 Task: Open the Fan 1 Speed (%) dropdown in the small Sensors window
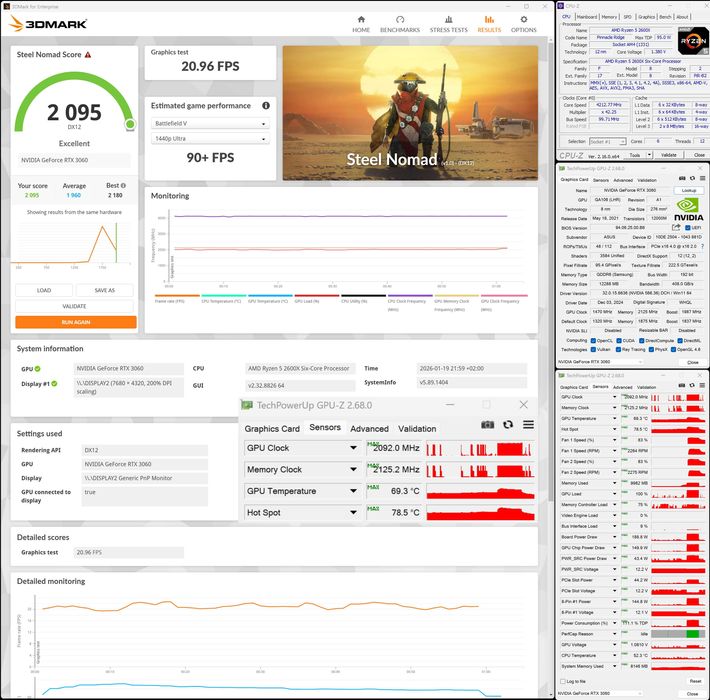tap(614, 440)
